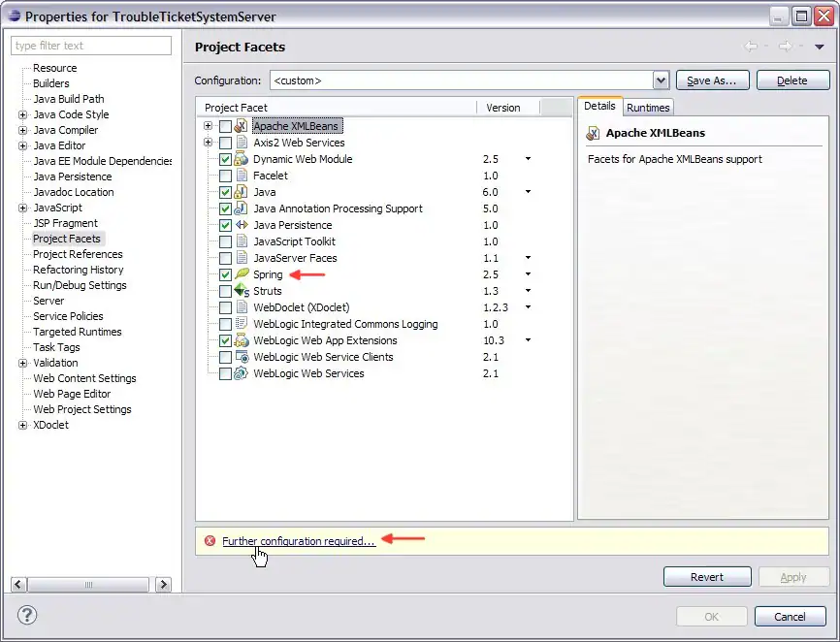Click the WebDoclet (XDoclet) facet icon

242,307
